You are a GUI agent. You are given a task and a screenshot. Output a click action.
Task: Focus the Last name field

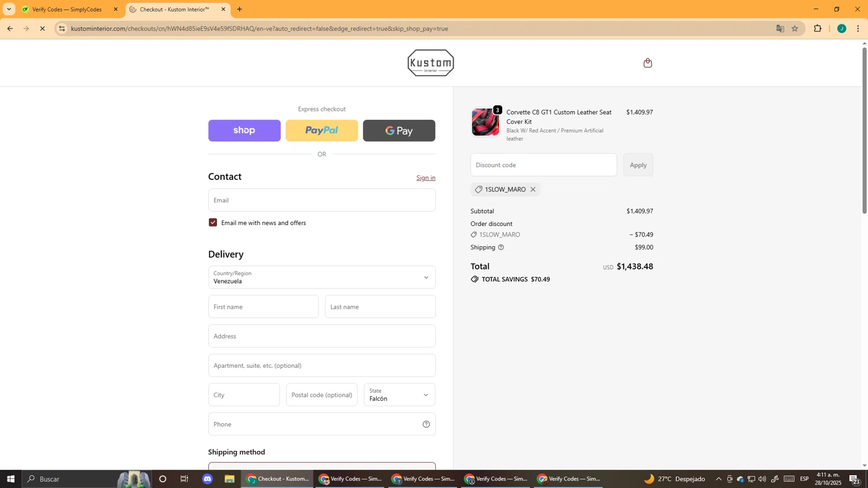[x=380, y=306]
